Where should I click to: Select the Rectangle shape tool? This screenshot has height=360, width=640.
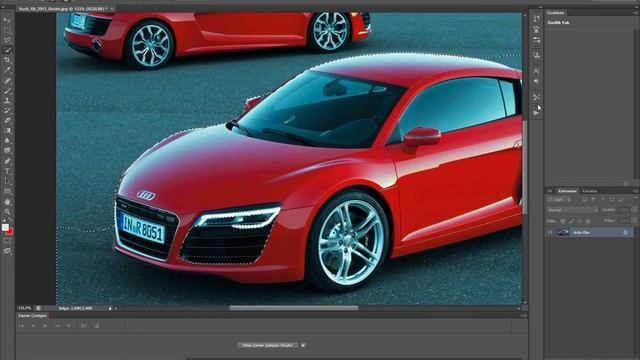click(x=7, y=191)
